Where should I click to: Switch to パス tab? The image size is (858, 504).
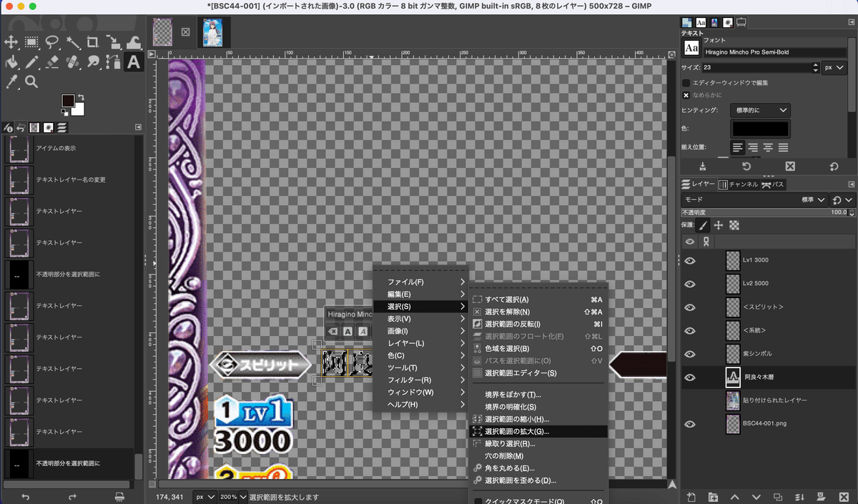pyautogui.click(x=772, y=184)
